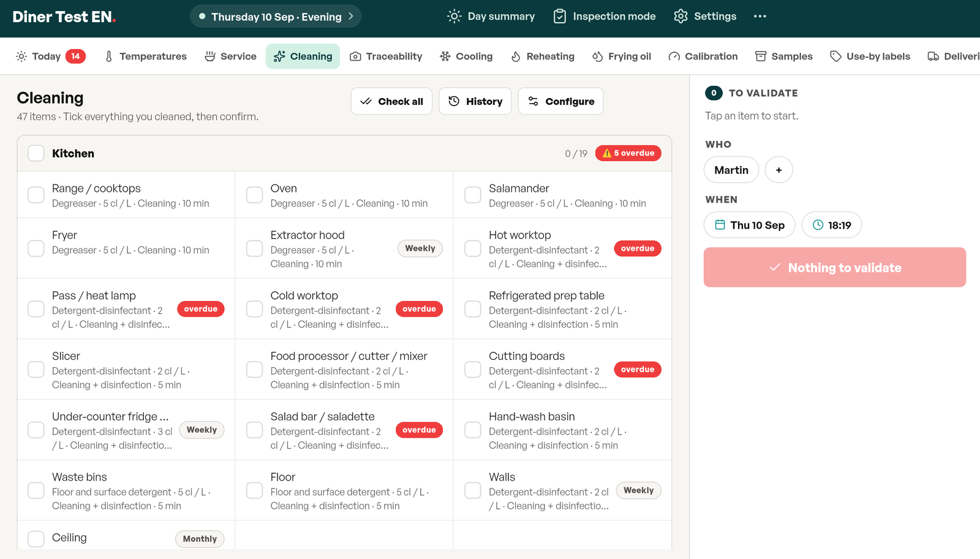This screenshot has height=559, width=980.
Task: Click the Weekly badge on Extractor hood
Action: (x=420, y=248)
